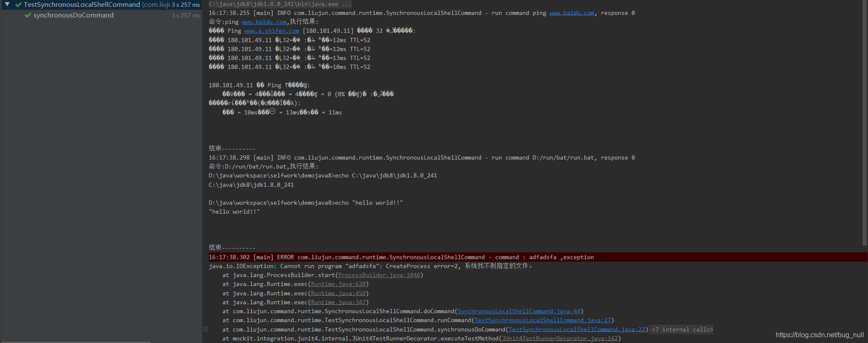Image resolution: width=868 pixels, height=343 pixels.
Task: Jump to ProcessBuilder.java:1048 source
Action: click(379, 275)
